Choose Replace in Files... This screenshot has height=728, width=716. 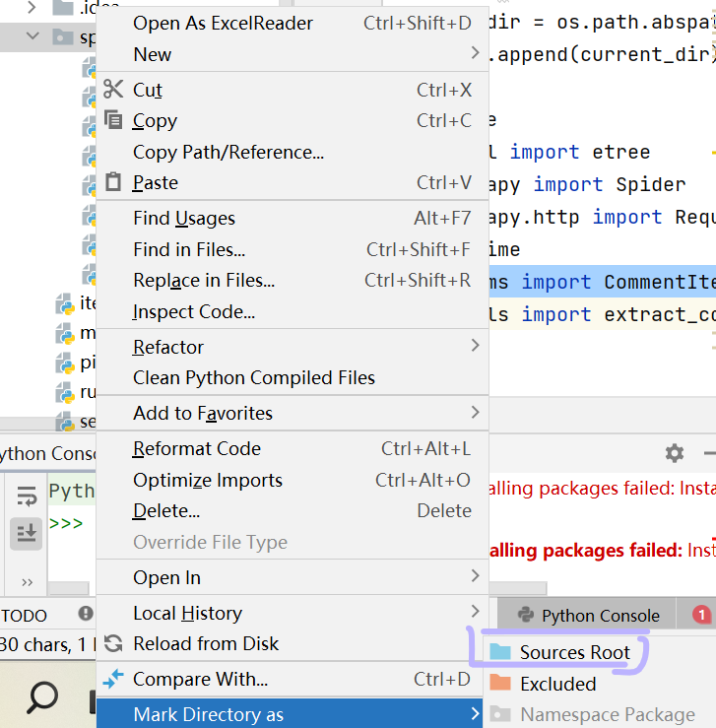(x=293, y=280)
